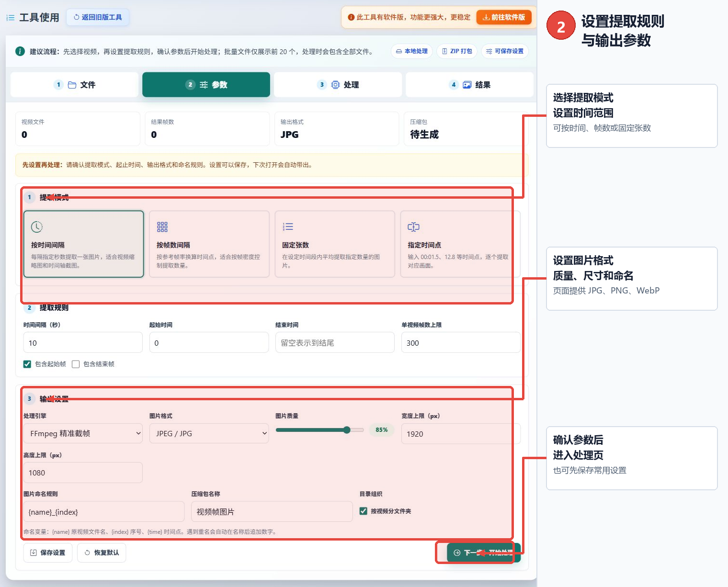Click the 时间间隔（秒）input field

[x=83, y=343]
